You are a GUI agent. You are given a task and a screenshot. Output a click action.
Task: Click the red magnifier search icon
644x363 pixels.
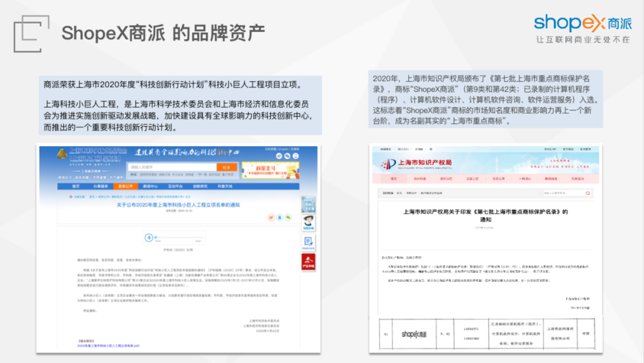[588, 193]
